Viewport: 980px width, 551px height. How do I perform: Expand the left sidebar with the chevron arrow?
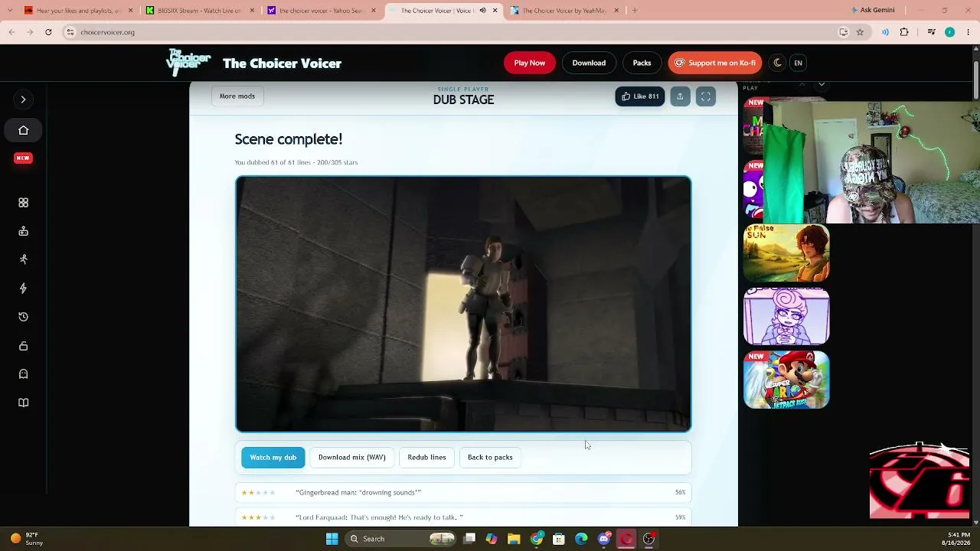tap(23, 99)
